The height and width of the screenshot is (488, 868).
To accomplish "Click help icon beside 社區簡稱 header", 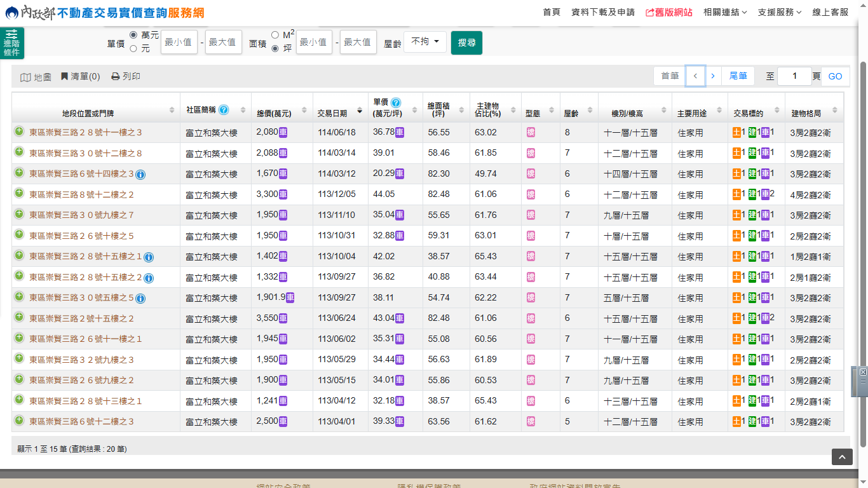I will coord(224,110).
